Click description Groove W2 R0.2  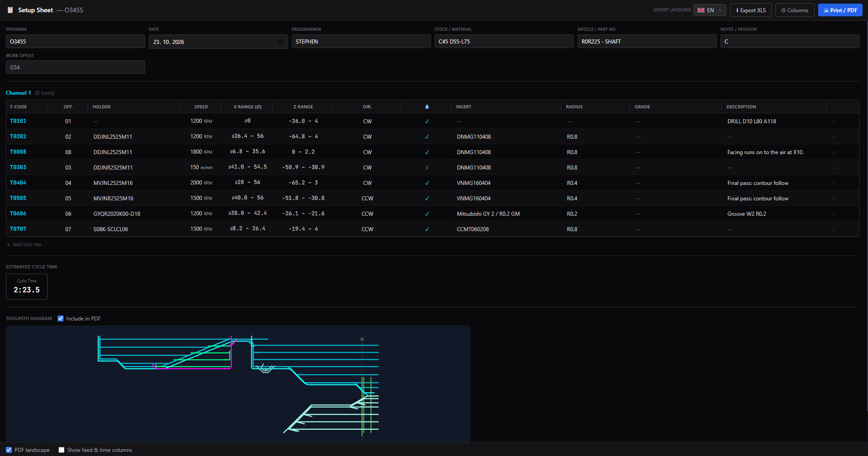point(746,214)
